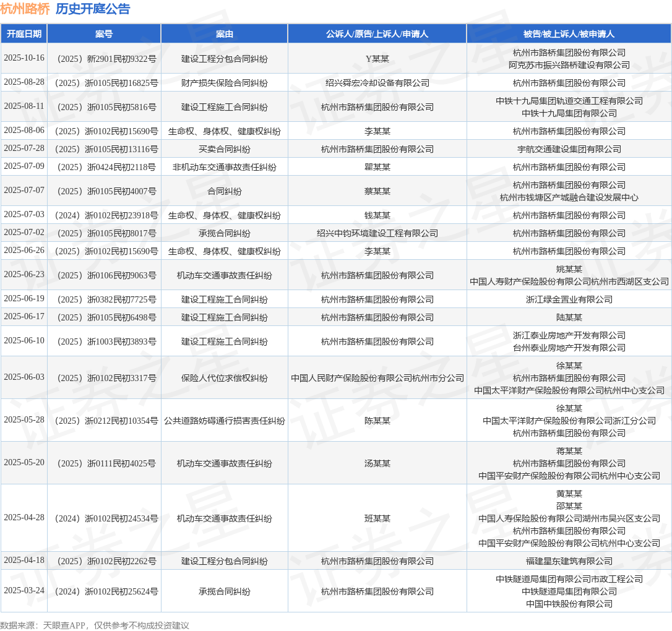Viewport: 672px width, 631px height.
Task: Click defendant name 邵某某
Action: pyautogui.click(x=569, y=506)
